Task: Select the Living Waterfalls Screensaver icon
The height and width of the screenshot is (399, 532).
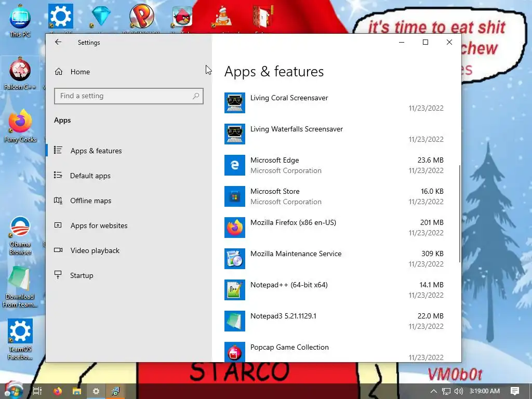Action: [x=235, y=134]
